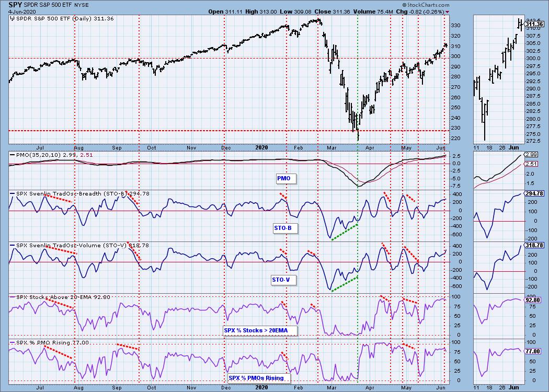Click the 92.80 value tag
Screen dimensions: 549x392
[534, 300]
